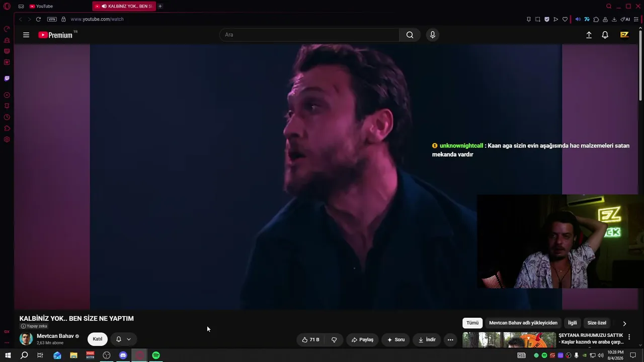This screenshot has height=362, width=644.
Task: Open Mevtcan Bahav channel name link
Action: [55, 336]
